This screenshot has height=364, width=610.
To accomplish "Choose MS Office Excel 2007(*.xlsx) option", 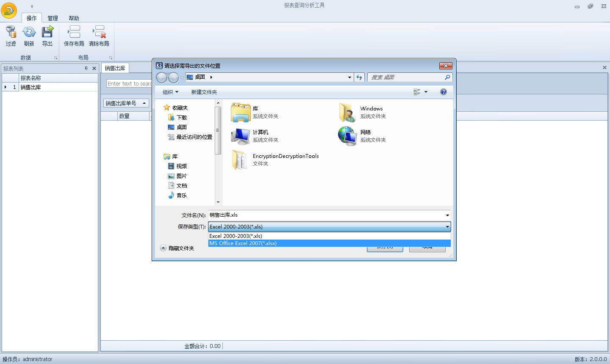I will pos(329,243).
